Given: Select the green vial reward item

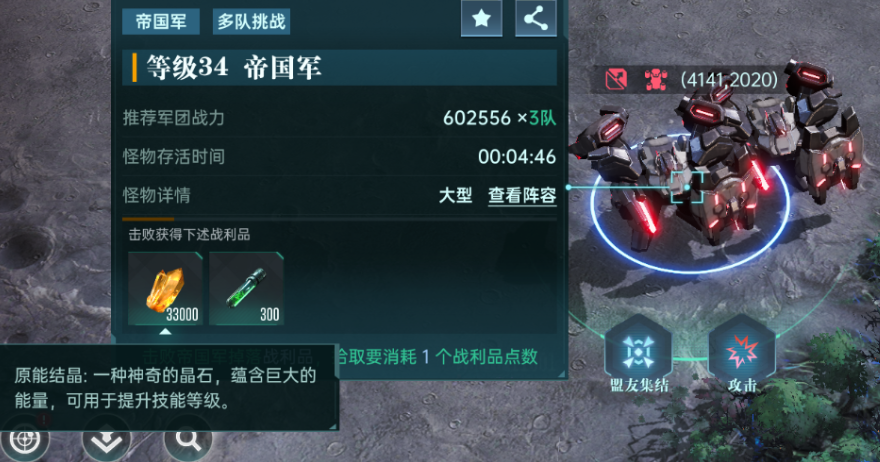Looking at the screenshot, I should point(246,289).
